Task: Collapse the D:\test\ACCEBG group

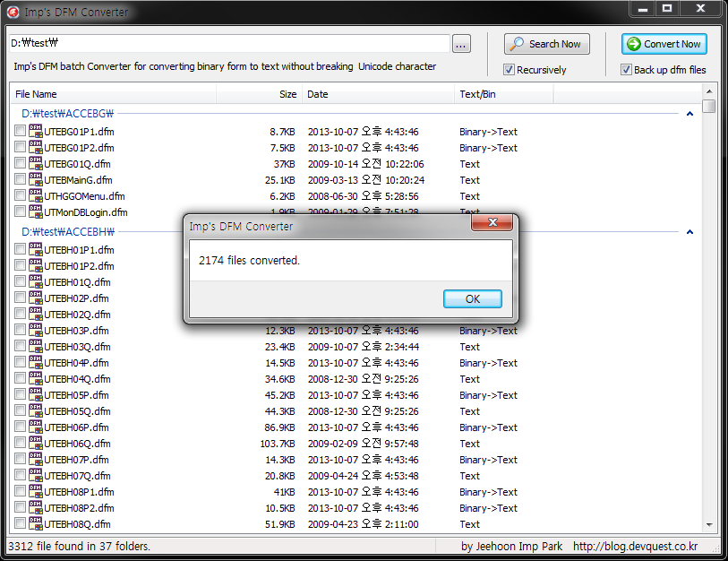Action: (x=689, y=114)
